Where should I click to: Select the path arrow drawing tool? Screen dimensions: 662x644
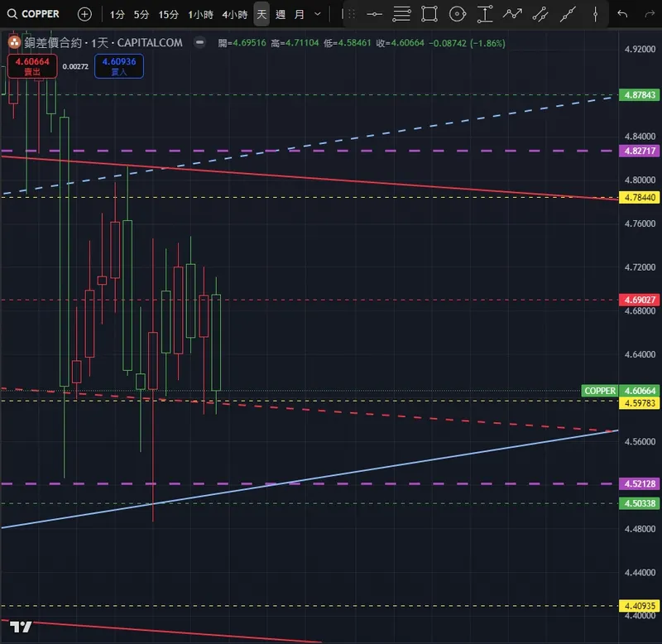pos(512,14)
